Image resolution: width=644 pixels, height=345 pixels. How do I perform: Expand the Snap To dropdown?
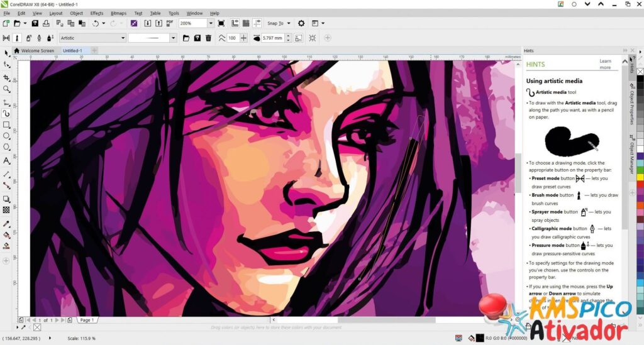(x=289, y=23)
